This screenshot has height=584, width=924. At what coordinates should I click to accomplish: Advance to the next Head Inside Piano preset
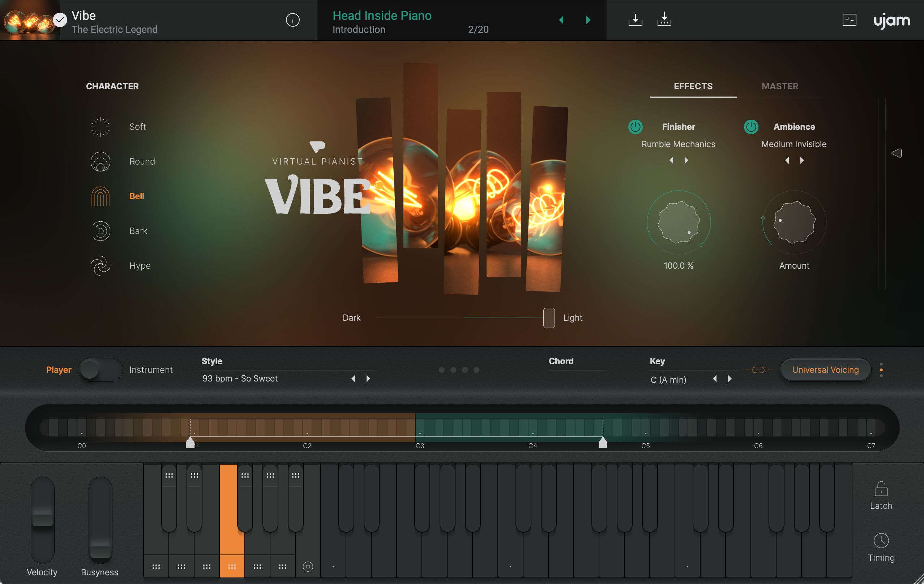click(x=588, y=20)
